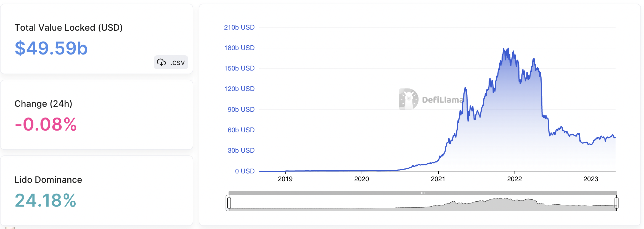Click the $49.59b total value figure
This screenshot has width=644, height=229.
(51, 48)
